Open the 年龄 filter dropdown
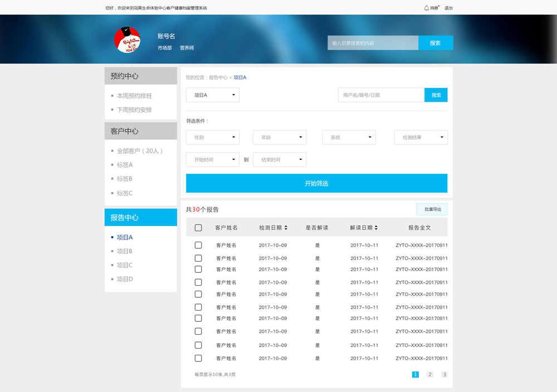The width and height of the screenshot is (557, 392). (x=280, y=137)
